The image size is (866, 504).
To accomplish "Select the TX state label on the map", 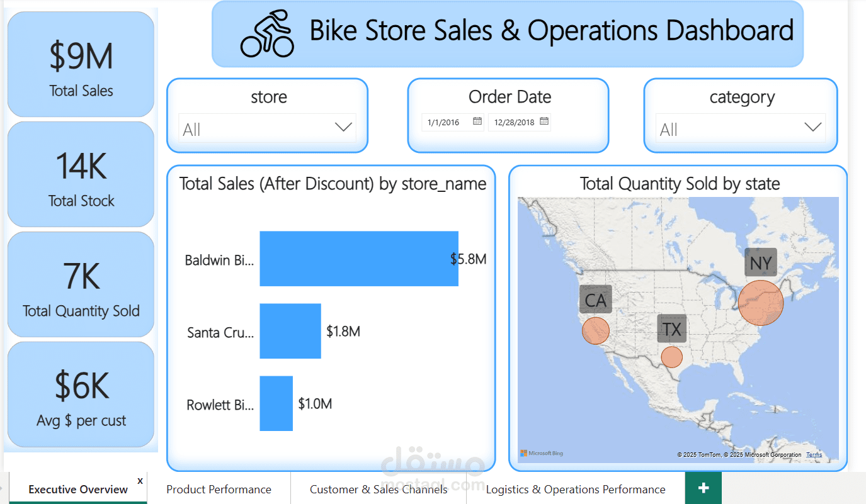I will [671, 328].
